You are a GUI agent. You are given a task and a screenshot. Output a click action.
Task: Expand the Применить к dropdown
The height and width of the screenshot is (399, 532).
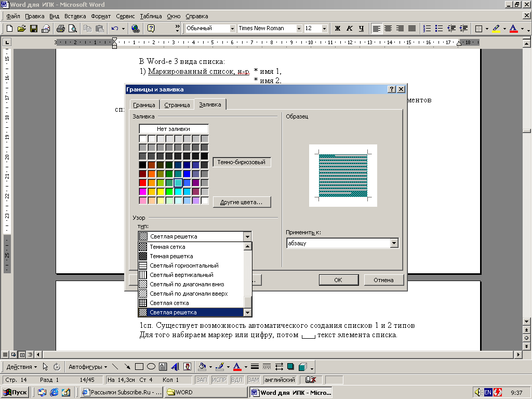tap(394, 243)
